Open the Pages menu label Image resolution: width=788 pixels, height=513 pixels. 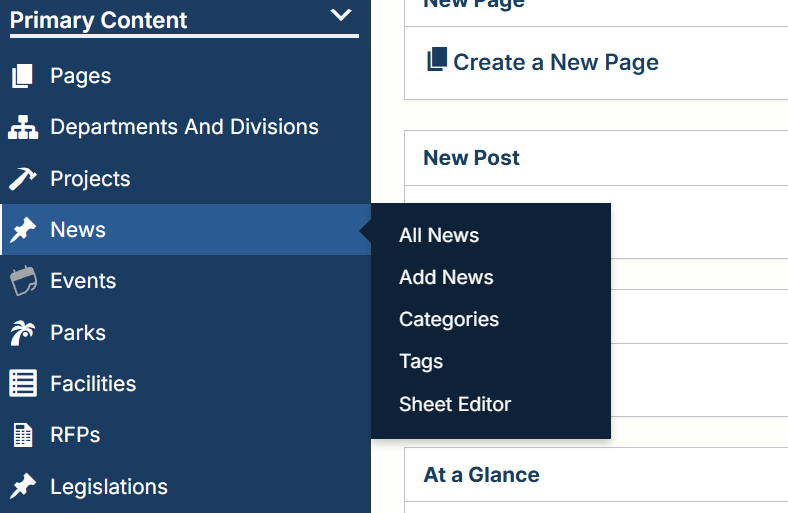[x=80, y=76]
